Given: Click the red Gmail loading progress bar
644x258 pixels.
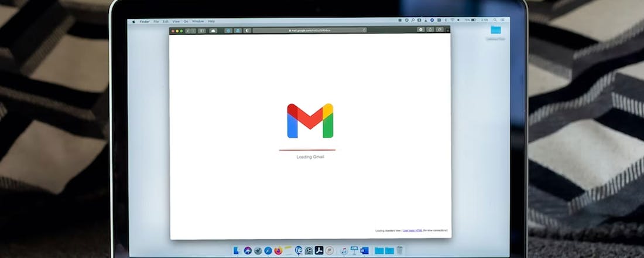Looking at the screenshot, I should (x=307, y=150).
